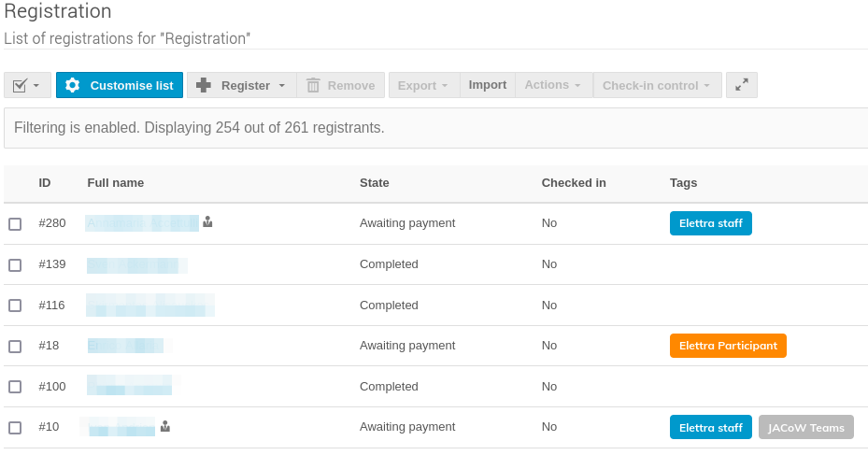The image size is (868, 455).
Task: Expand the Export dropdown menu
Action: (423, 85)
